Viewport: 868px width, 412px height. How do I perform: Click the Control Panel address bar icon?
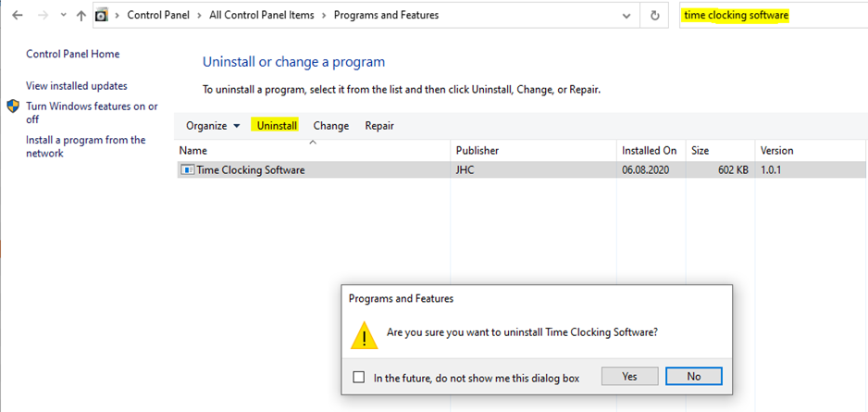tap(103, 16)
